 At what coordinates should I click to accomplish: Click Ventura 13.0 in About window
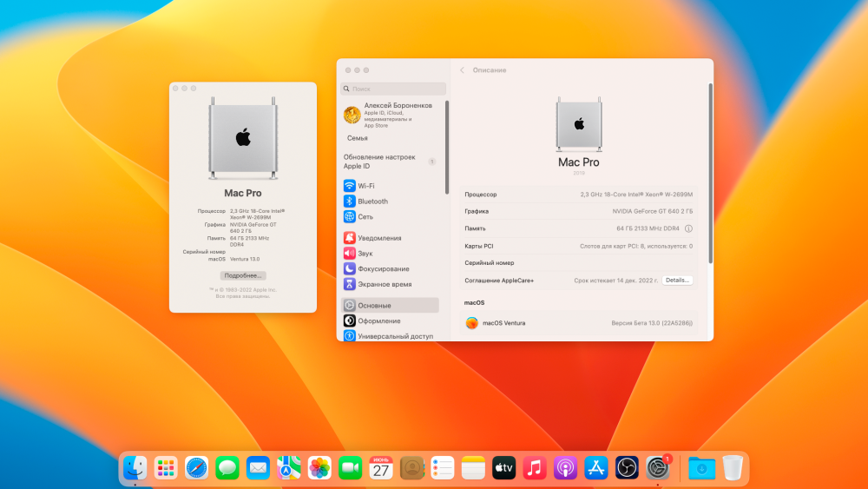tap(245, 259)
